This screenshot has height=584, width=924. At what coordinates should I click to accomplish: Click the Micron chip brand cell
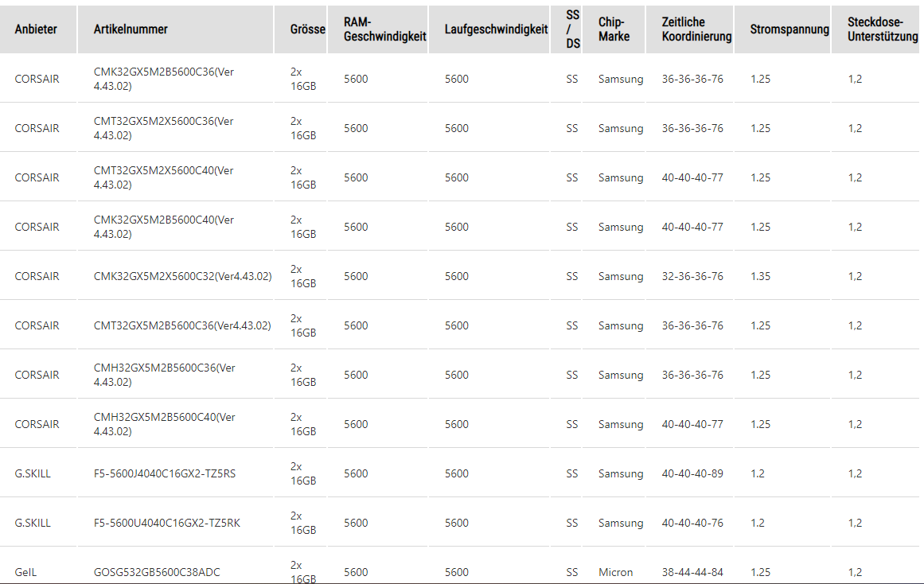(x=615, y=572)
